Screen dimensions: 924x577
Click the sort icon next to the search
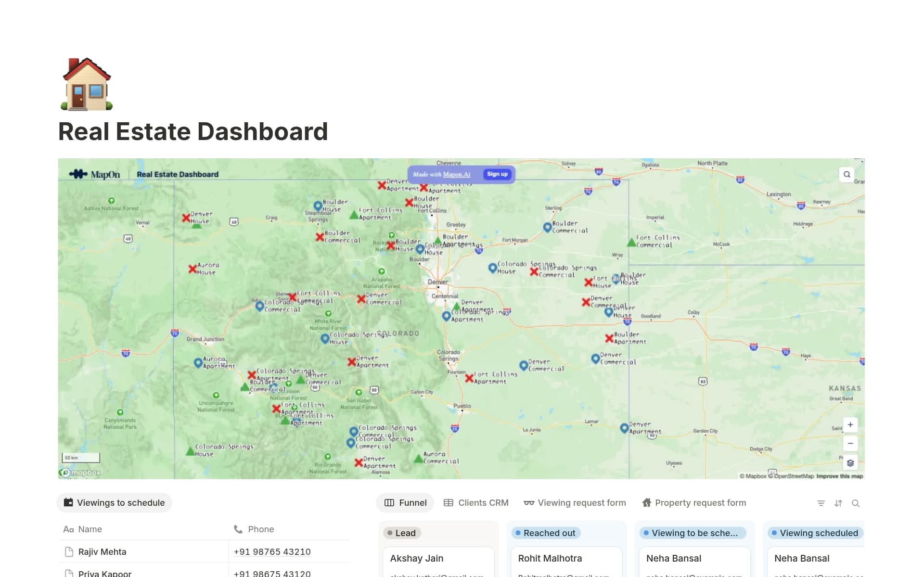pyautogui.click(x=838, y=503)
